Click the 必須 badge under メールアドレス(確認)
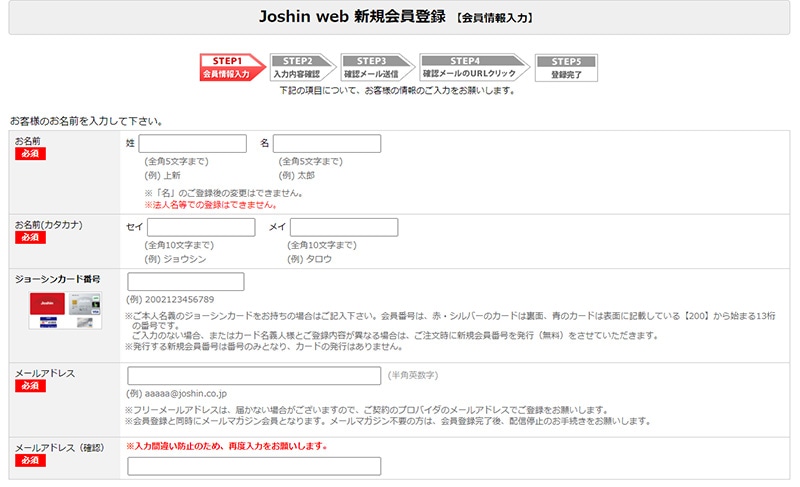 click(30, 460)
